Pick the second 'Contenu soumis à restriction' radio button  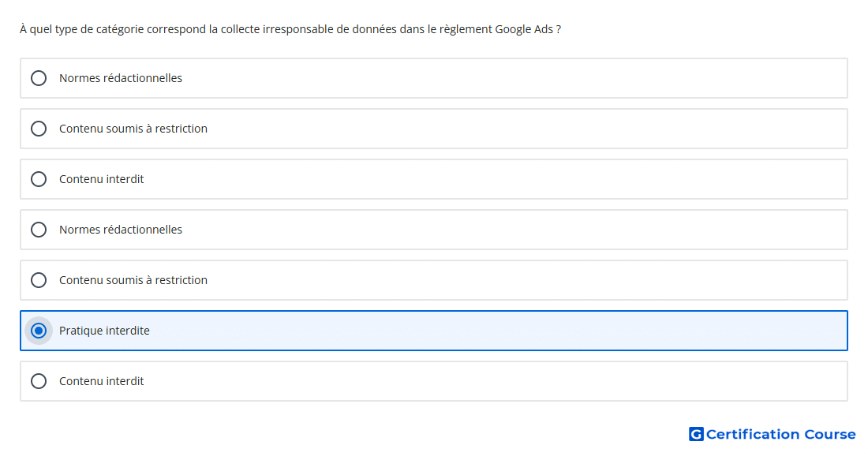coord(39,280)
